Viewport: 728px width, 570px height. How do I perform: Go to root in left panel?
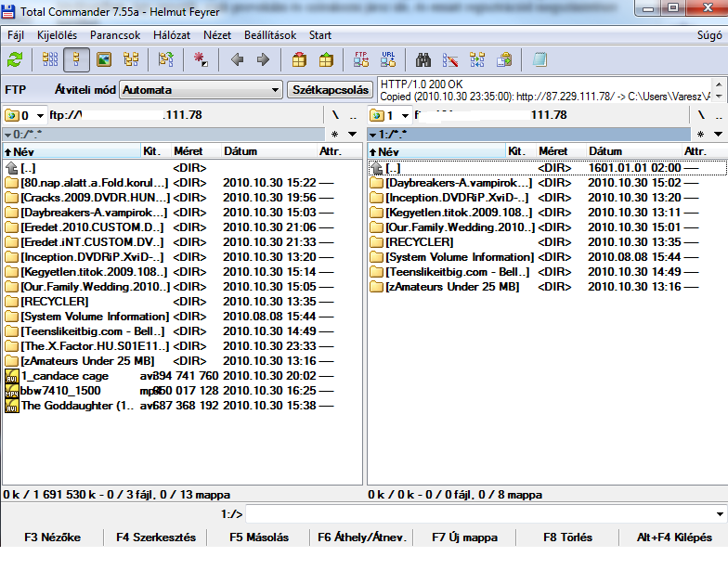click(x=335, y=115)
